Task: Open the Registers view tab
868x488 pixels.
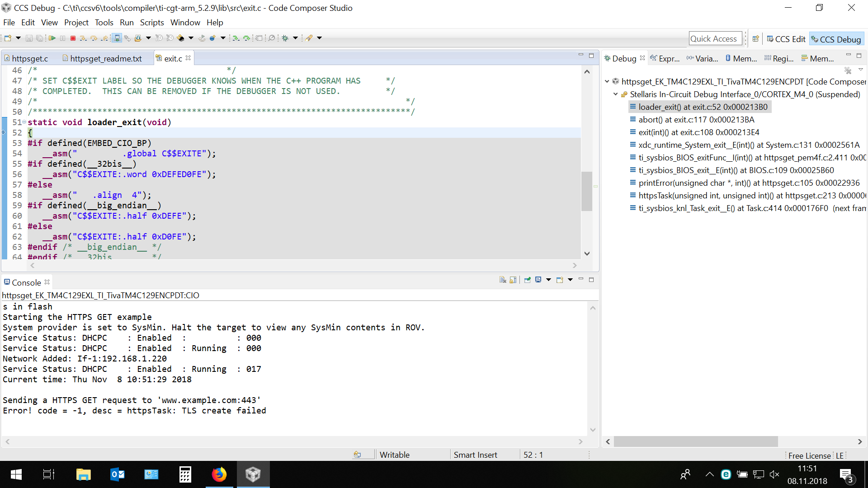Action: point(779,59)
